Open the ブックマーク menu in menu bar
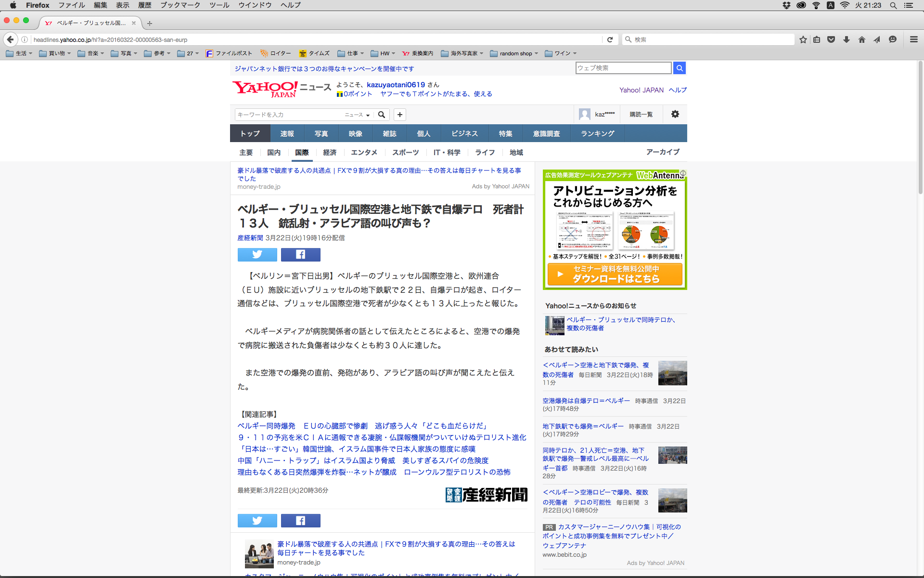 (x=180, y=5)
